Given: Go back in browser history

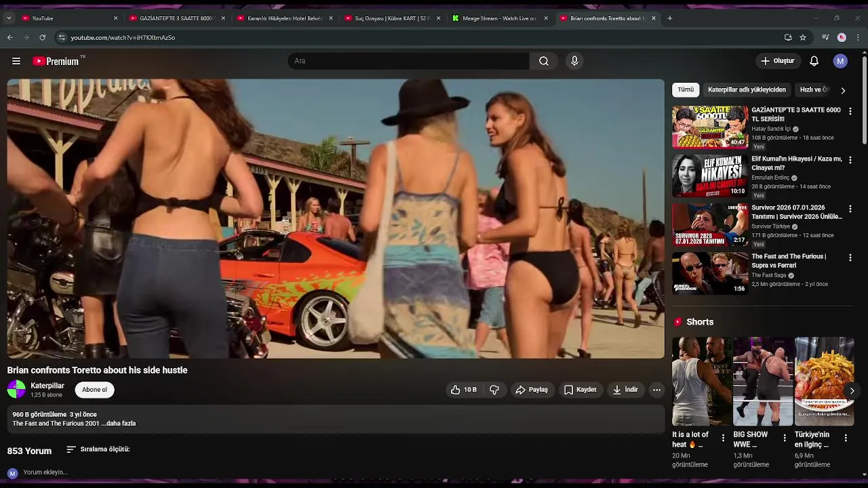Looking at the screenshot, I should click(x=9, y=37).
